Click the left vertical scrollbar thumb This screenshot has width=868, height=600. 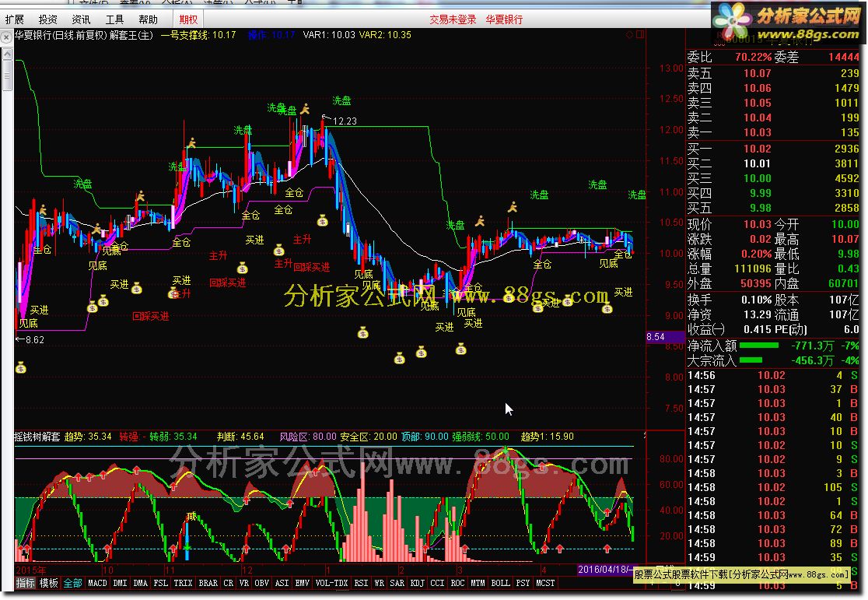(7, 75)
